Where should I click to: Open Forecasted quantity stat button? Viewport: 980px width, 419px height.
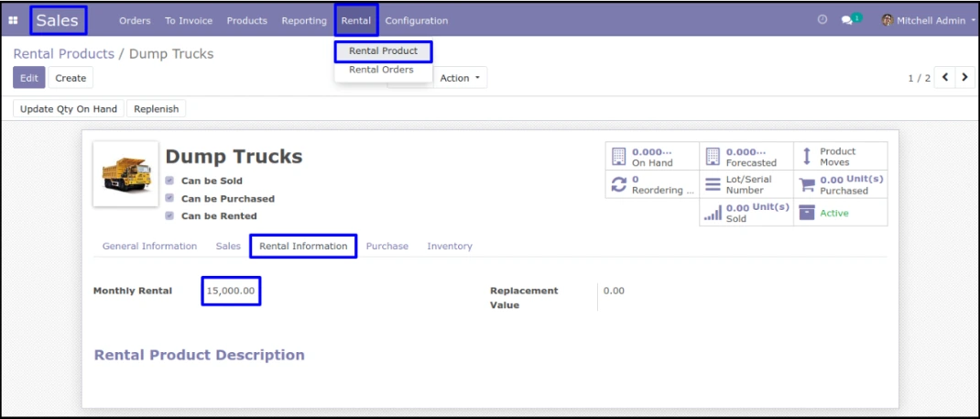tap(746, 157)
